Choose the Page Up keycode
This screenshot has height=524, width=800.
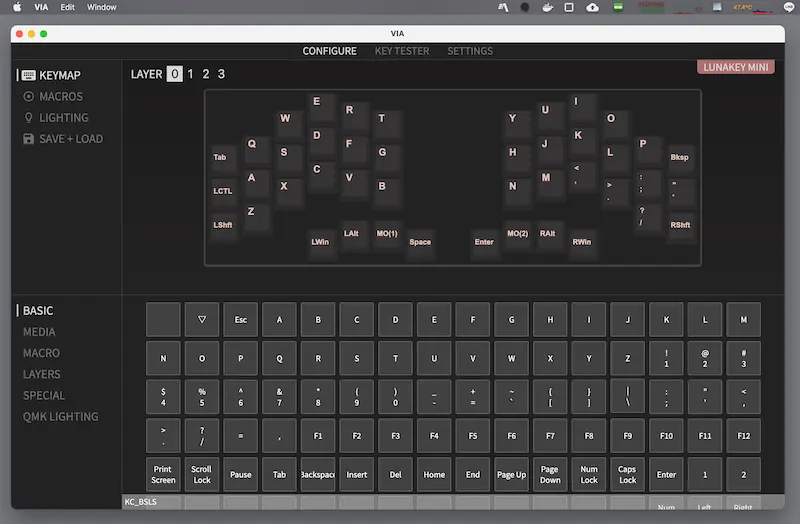point(511,475)
